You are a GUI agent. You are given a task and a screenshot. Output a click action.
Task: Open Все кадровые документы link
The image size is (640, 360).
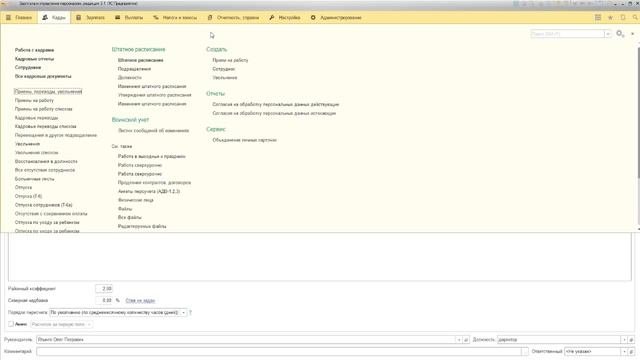pos(43,76)
